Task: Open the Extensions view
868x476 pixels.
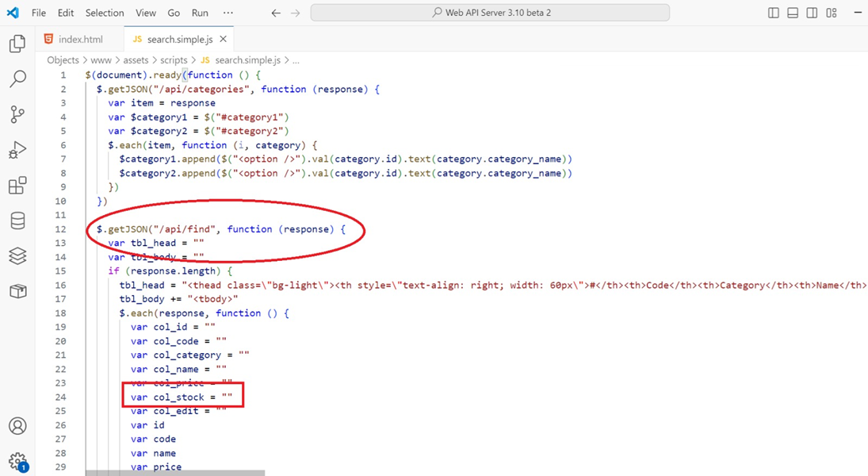Action: click(17, 185)
